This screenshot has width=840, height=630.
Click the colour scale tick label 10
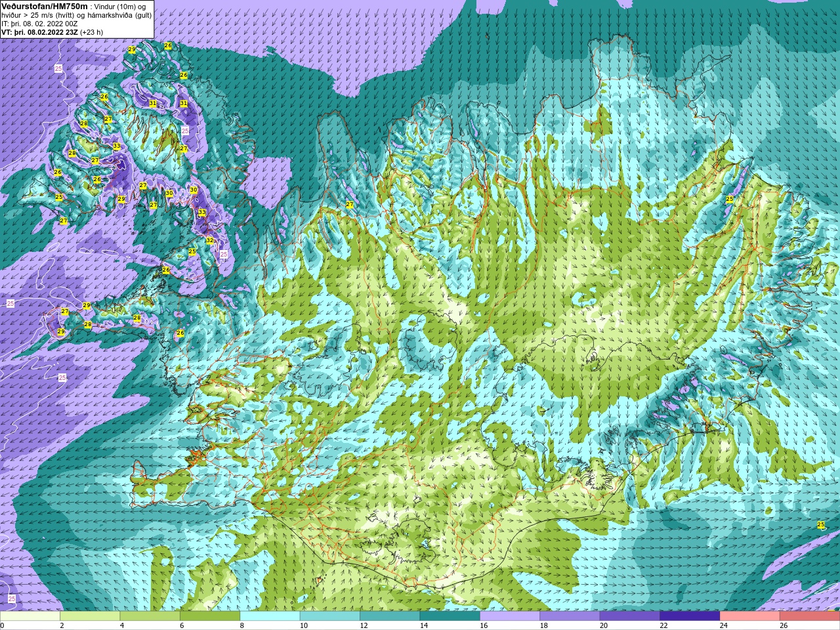[x=304, y=625]
